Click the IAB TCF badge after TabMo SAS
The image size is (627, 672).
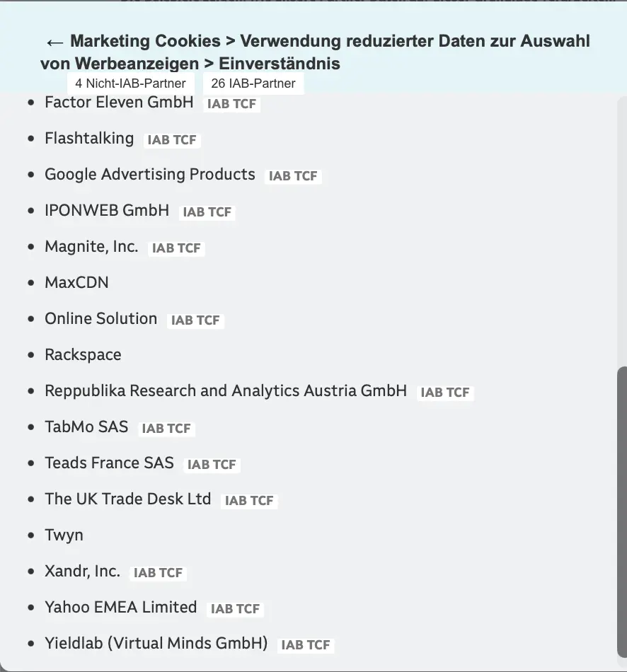[x=166, y=428]
